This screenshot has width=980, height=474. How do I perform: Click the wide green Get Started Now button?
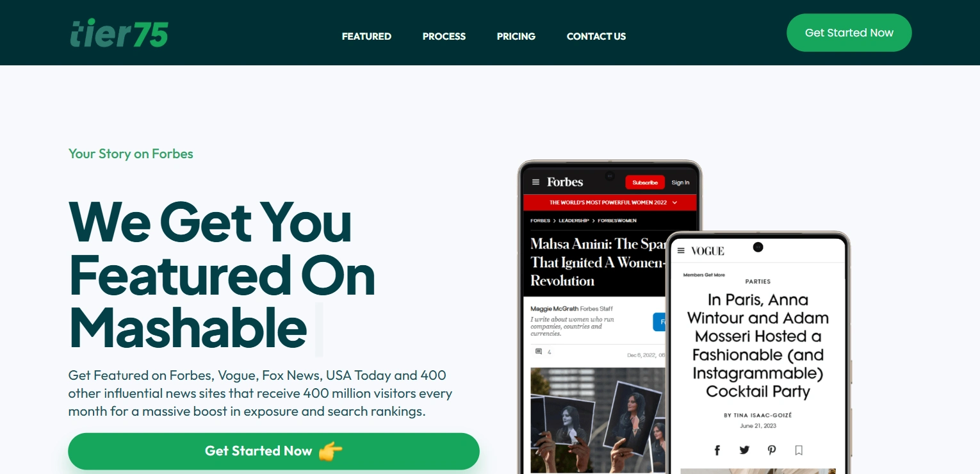(274, 451)
